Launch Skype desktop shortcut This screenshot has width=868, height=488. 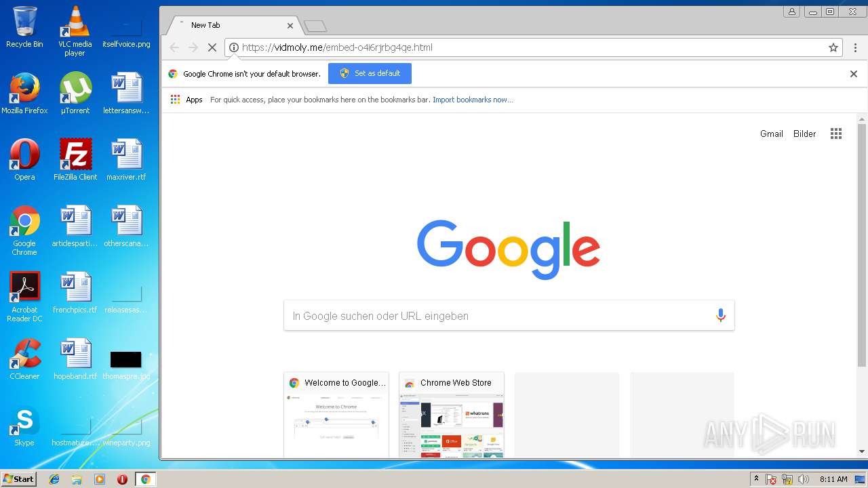click(24, 426)
